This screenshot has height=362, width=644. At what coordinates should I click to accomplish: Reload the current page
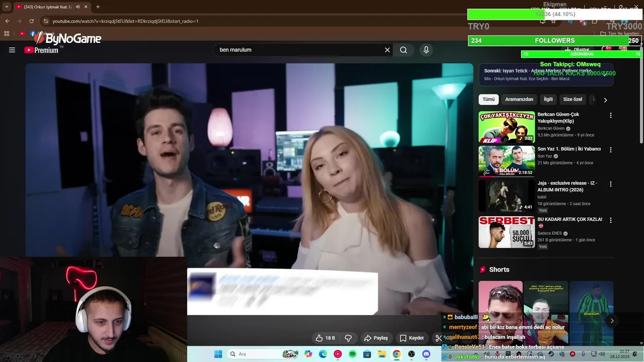[x=31, y=21]
